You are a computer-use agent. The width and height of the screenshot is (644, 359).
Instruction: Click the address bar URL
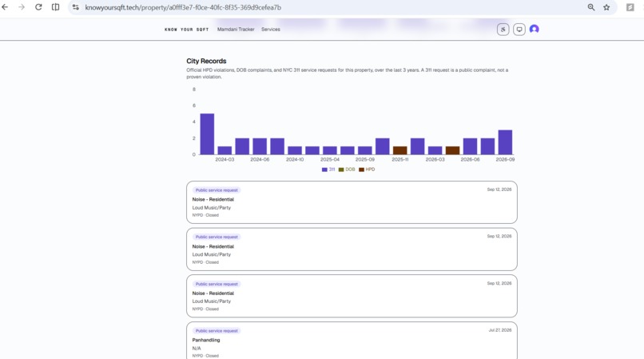(x=183, y=7)
